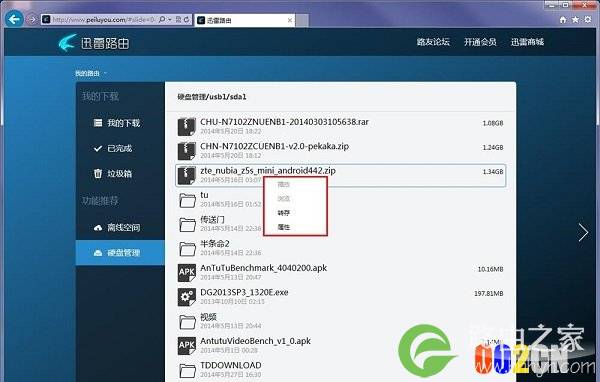The height and width of the screenshot is (382, 600).
Task: Switch to the 迅雷路由 browser tab
Action: tap(245, 20)
